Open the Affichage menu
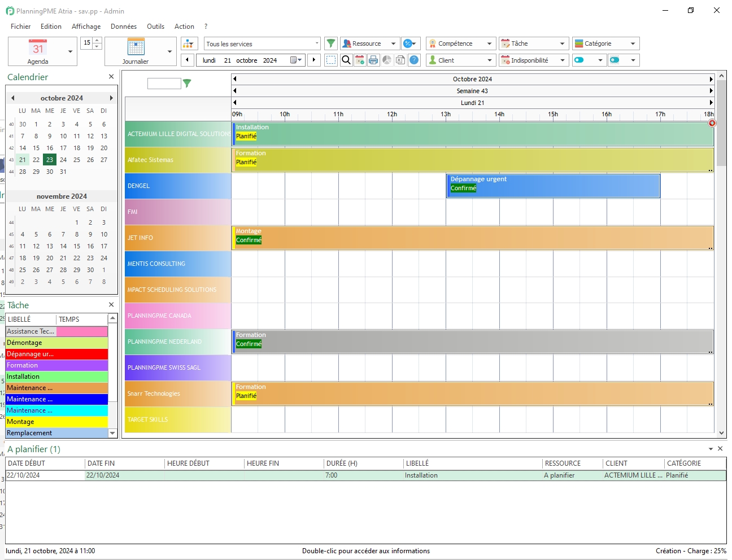 pyautogui.click(x=86, y=27)
